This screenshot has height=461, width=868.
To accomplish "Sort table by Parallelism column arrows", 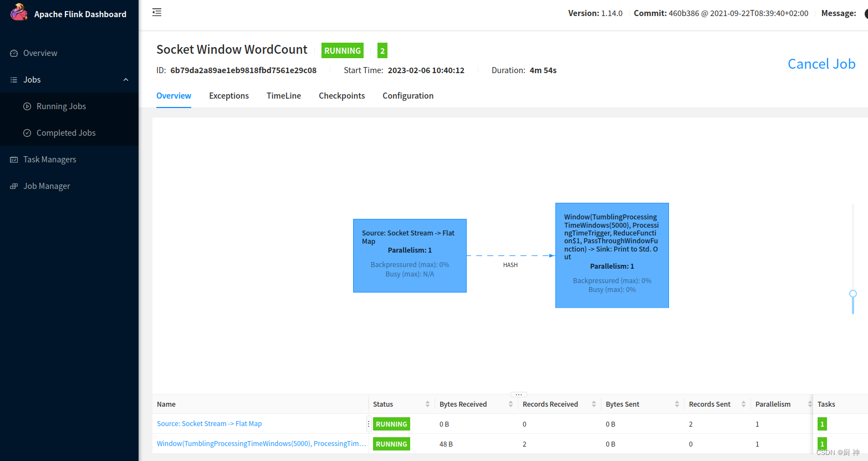I will (x=810, y=404).
